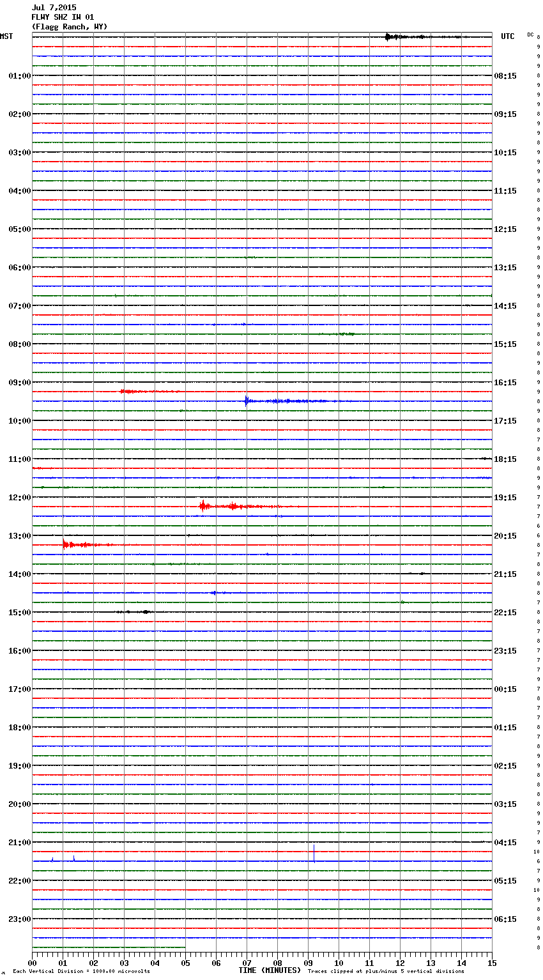
Task: Click minute tick label 00 on bottom axis
Action: coord(32,963)
